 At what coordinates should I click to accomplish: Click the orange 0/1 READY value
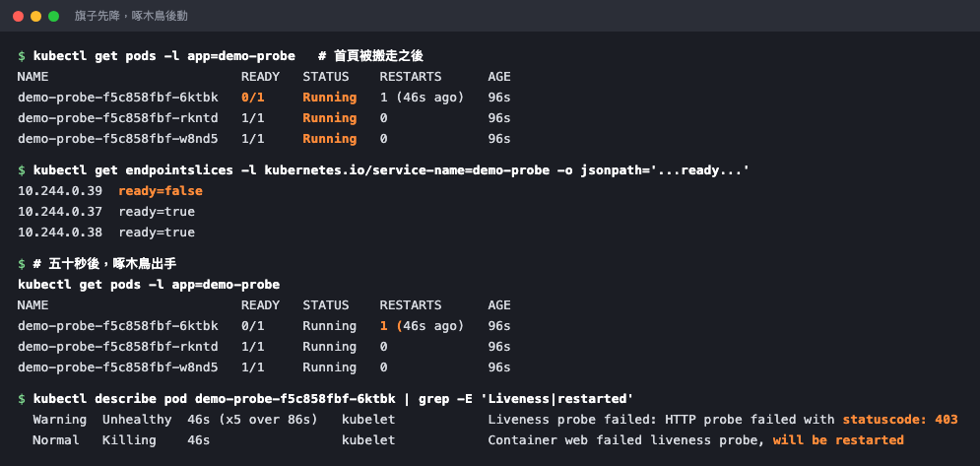pos(253,98)
